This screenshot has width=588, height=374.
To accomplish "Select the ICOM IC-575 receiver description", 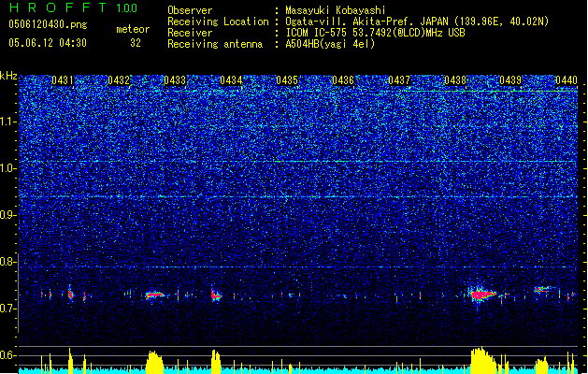I will point(375,33).
